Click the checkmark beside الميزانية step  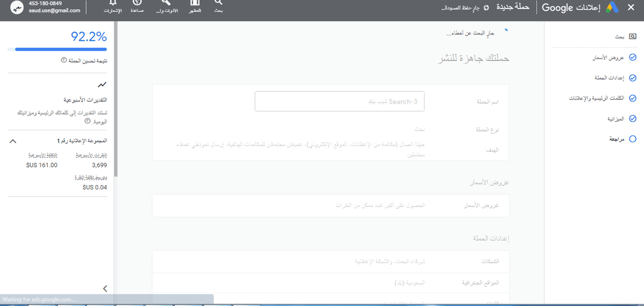point(632,119)
